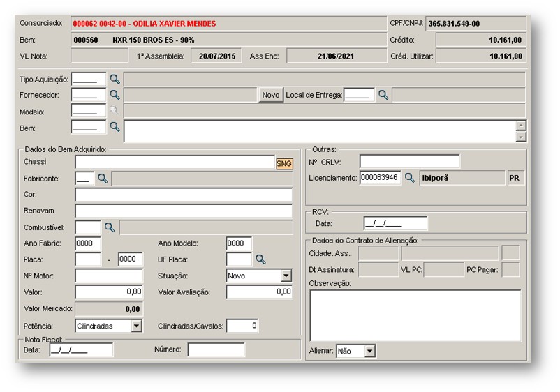This screenshot has height=392, width=560.
Task: Click the Bem description text area
Action: [x=320, y=131]
